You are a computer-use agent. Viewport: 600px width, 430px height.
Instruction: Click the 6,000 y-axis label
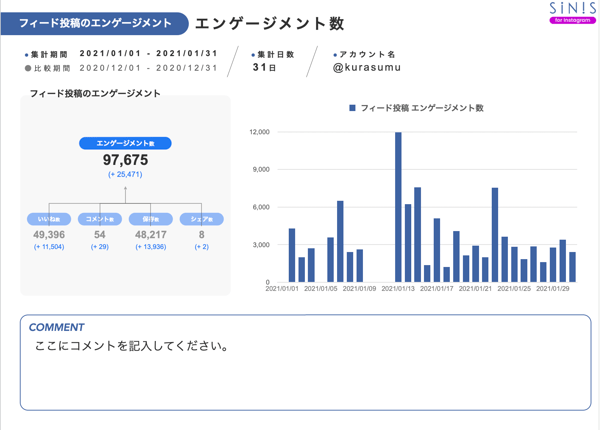tap(261, 207)
